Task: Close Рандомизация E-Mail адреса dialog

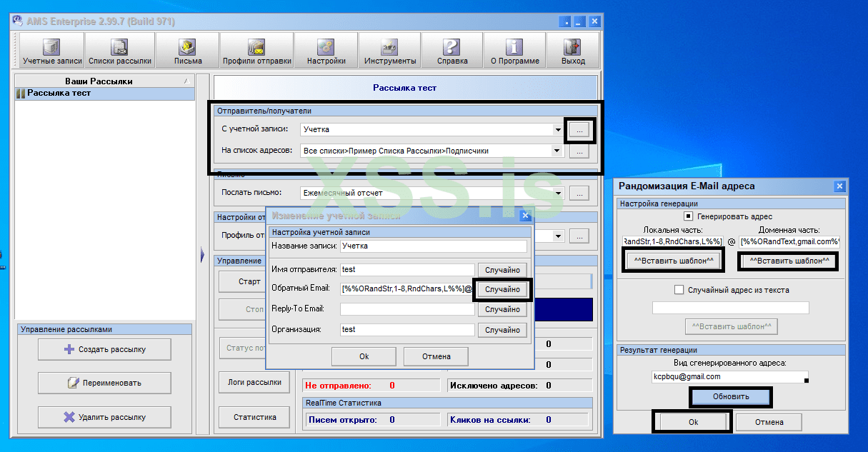Action: click(x=839, y=186)
